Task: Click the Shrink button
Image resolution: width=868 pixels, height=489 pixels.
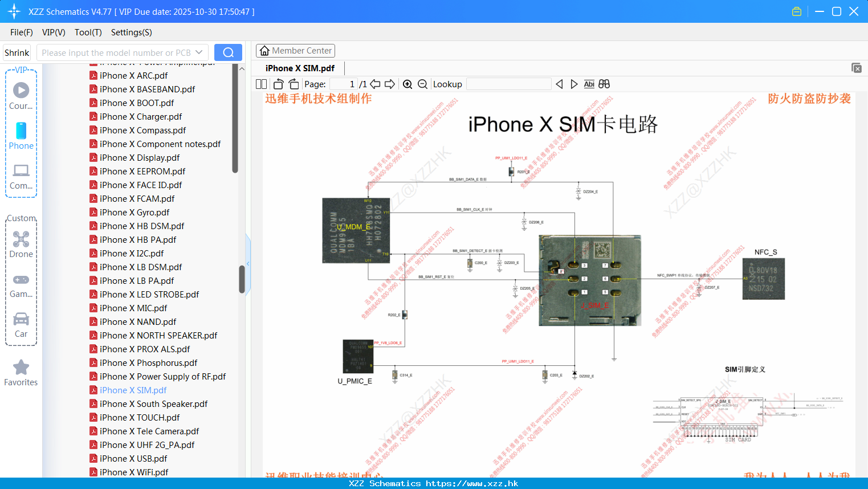Action: pos(17,52)
